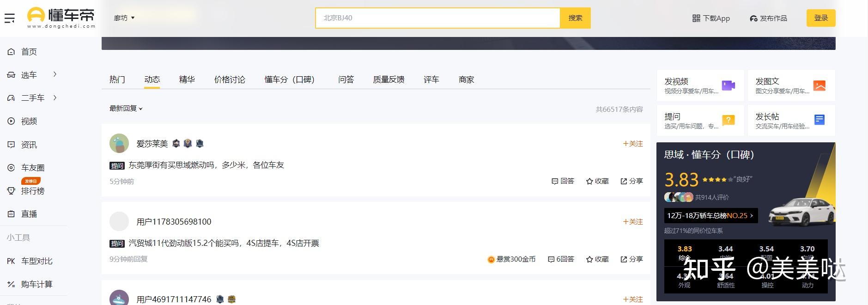Click the PK 车型对比 icon
This screenshot has width=868, height=305.
pos(11,261)
